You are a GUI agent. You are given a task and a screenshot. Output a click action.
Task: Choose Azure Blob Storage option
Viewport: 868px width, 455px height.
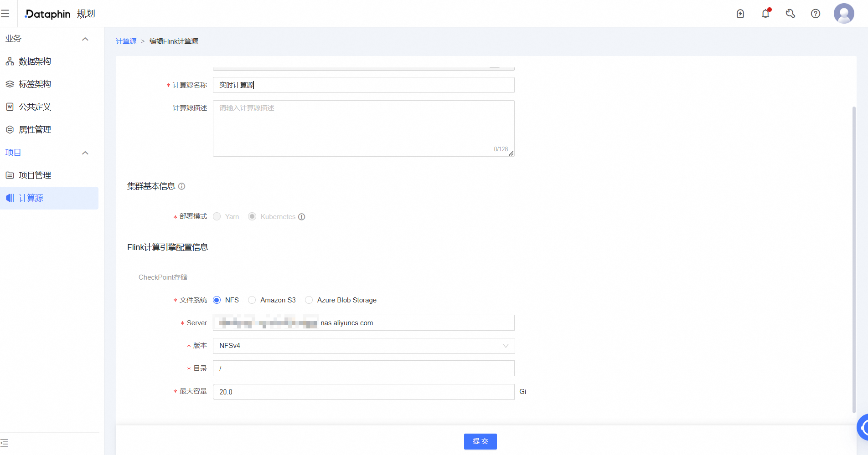[309, 300]
